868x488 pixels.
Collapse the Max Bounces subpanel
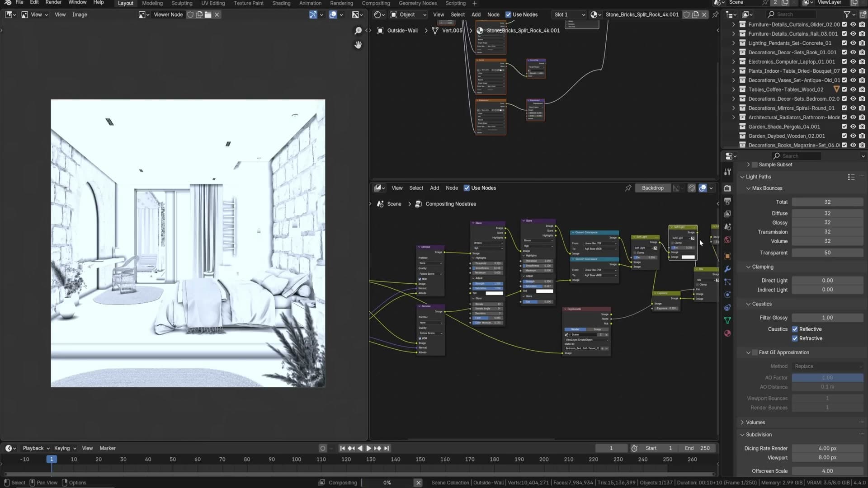click(748, 188)
